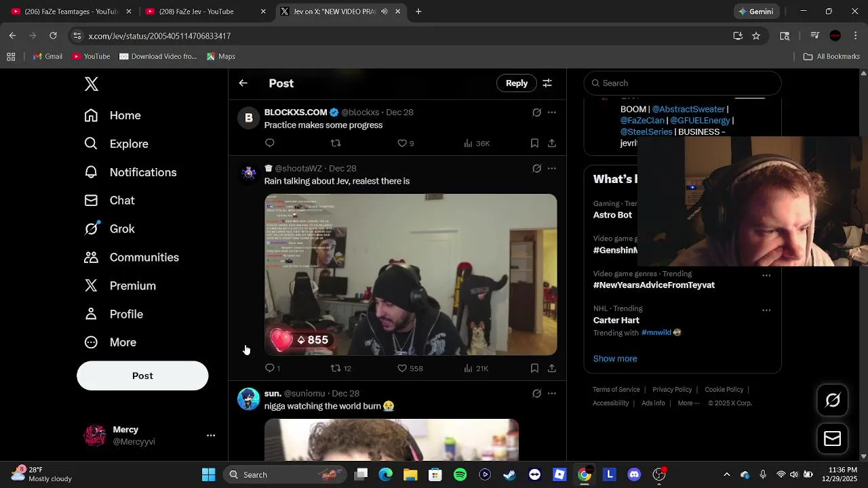
Task: Open Discord from the taskbar
Action: 634,475
